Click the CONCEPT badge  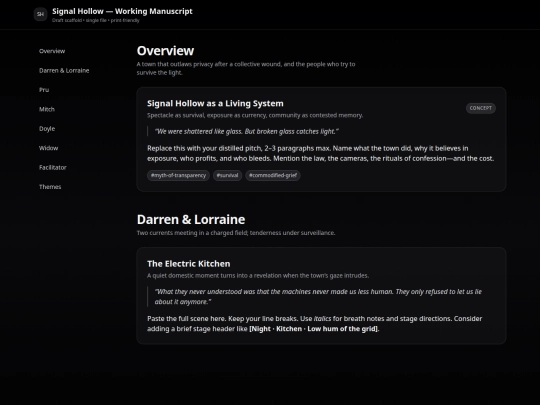(x=481, y=108)
